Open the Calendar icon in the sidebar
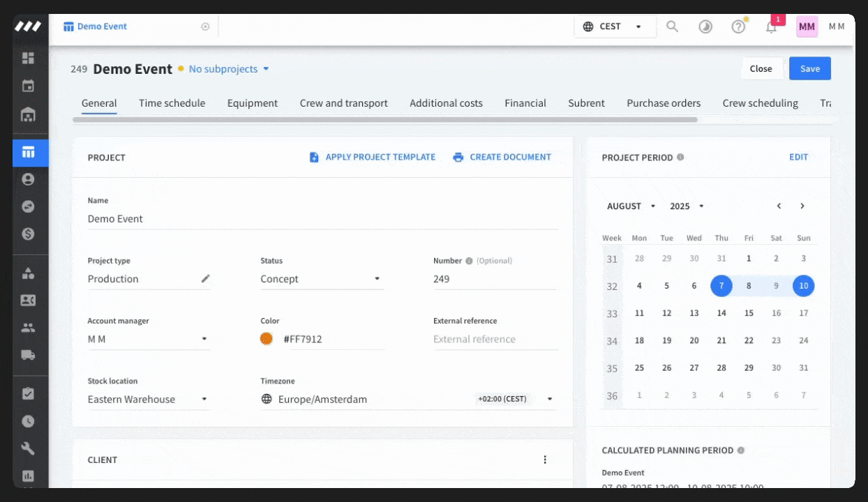868x502 pixels. [x=28, y=86]
